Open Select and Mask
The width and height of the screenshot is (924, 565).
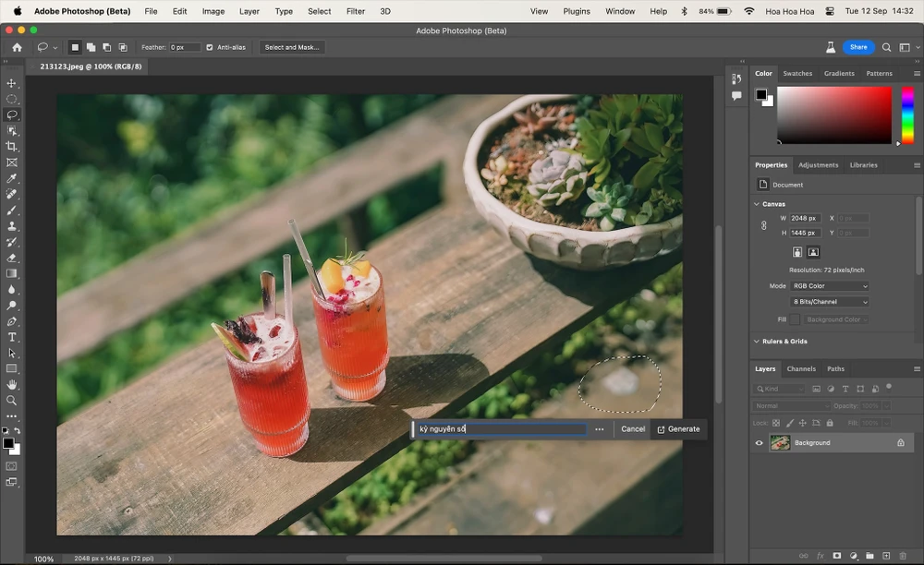tap(292, 46)
